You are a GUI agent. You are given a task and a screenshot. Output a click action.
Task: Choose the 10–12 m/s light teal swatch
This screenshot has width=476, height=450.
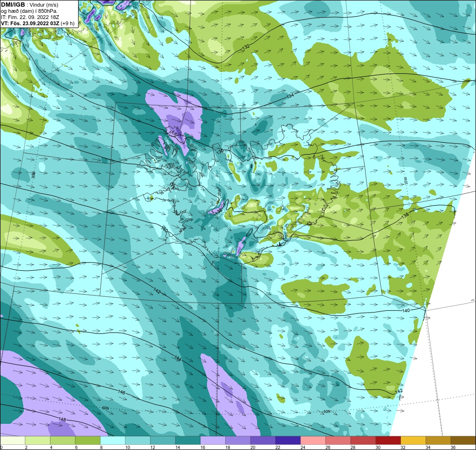pos(138,440)
